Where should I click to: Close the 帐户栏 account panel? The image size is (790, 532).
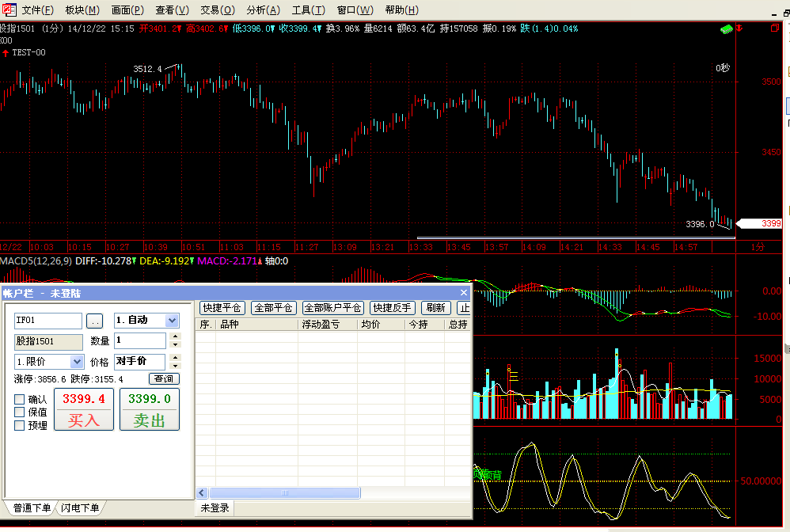tap(463, 294)
